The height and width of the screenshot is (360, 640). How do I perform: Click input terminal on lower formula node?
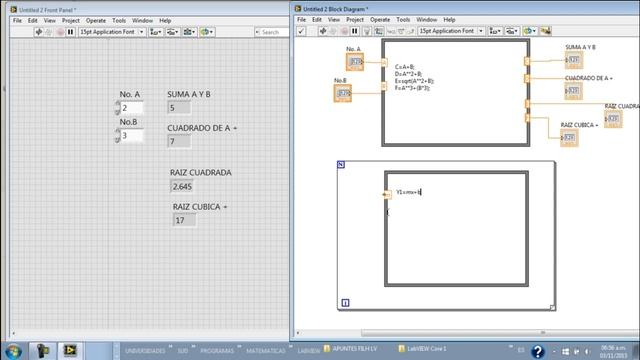(x=387, y=195)
